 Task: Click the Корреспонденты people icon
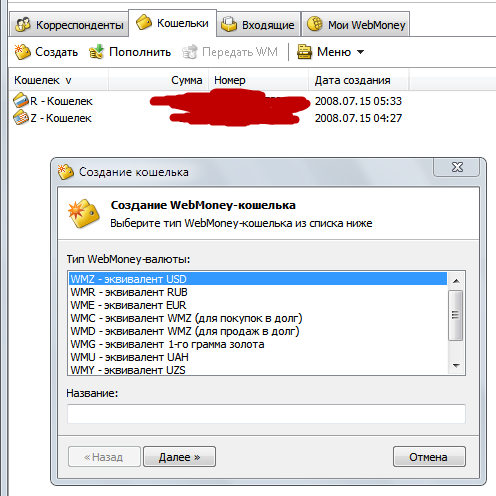23,24
